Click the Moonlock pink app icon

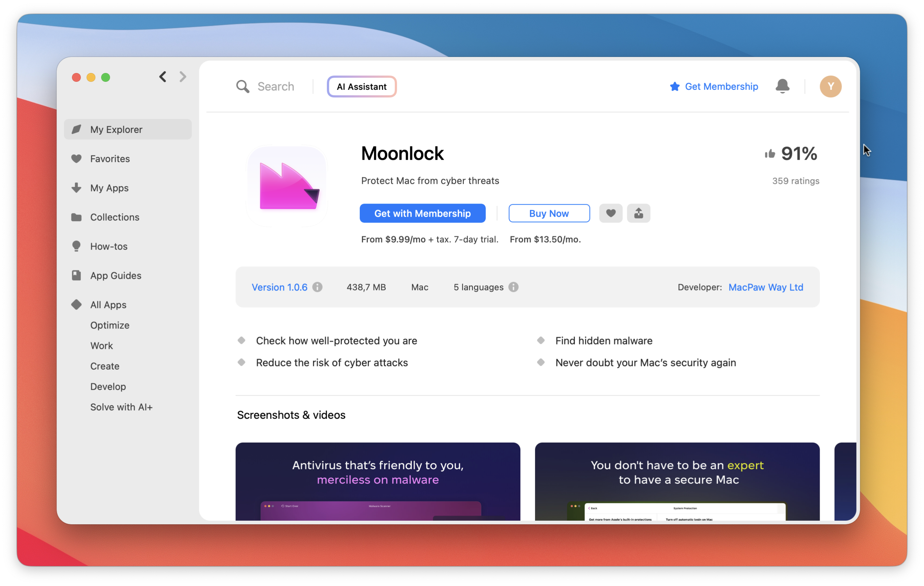287,186
